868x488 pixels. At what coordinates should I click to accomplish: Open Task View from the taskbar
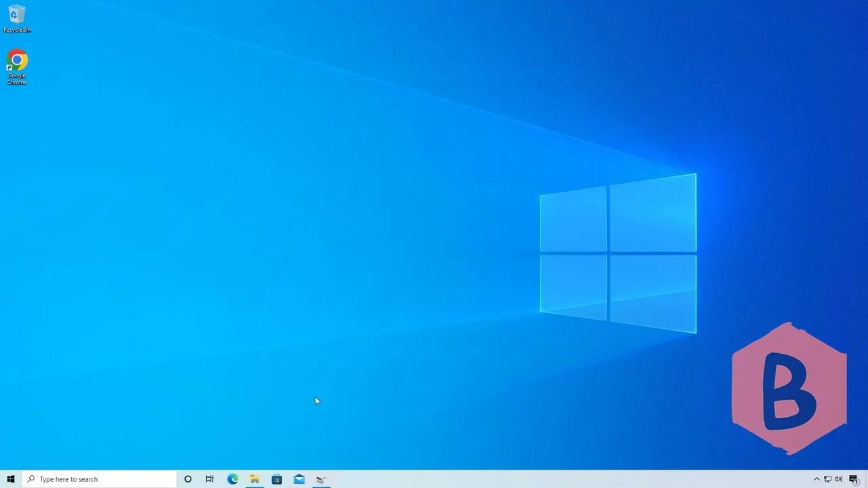(x=210, y=479)
